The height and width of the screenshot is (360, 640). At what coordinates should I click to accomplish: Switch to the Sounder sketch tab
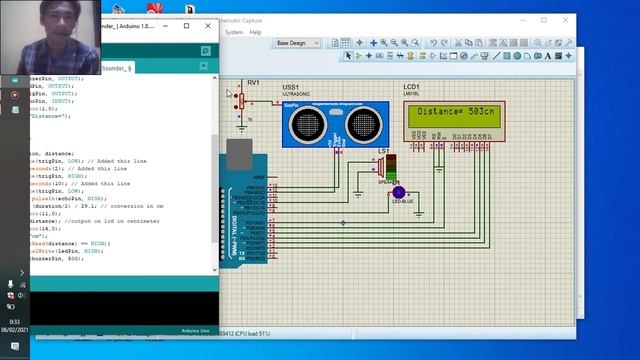117,68
